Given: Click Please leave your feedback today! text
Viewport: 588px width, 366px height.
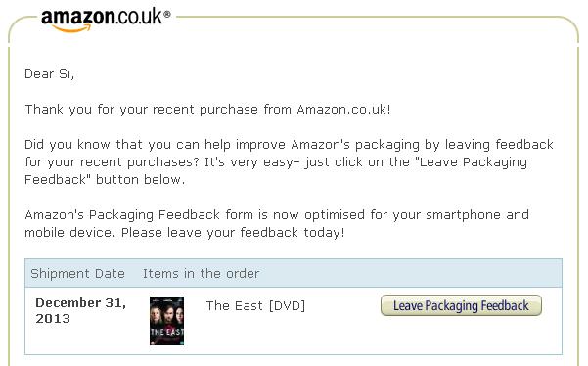Looking at the screenshot, I should 233,233.
